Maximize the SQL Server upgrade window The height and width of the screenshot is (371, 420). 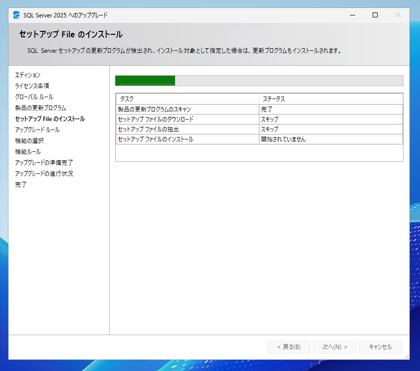pos(375,15)
